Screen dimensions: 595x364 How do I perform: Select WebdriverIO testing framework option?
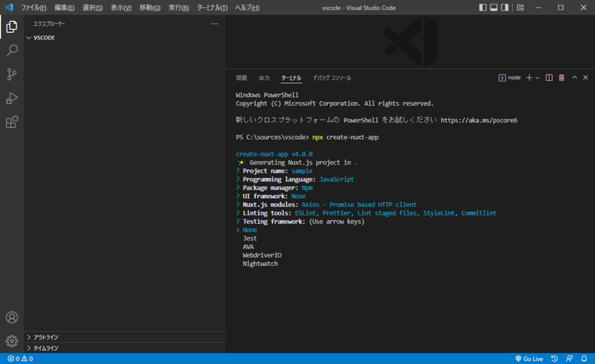(x=262, y=255)
